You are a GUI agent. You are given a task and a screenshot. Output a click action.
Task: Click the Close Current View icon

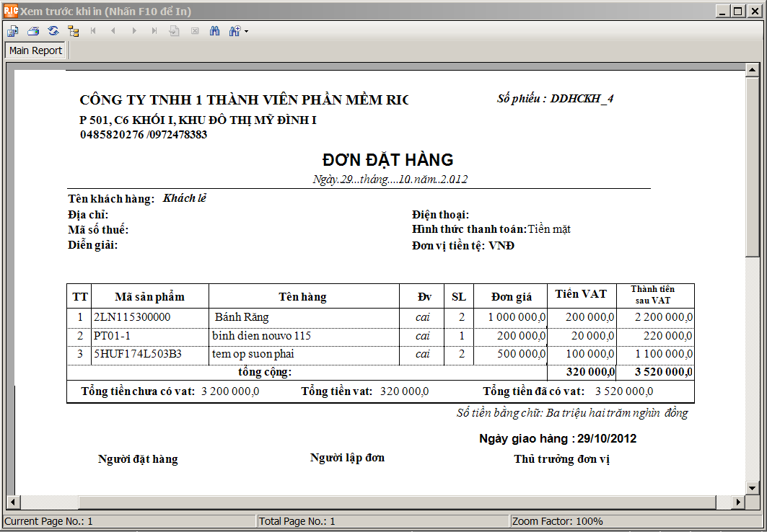coord(194,31)
